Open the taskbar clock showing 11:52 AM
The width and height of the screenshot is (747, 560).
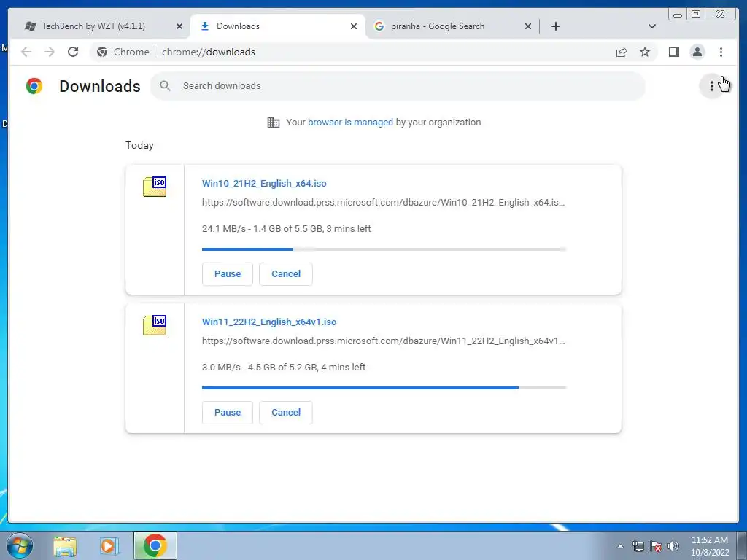[710, 546]
